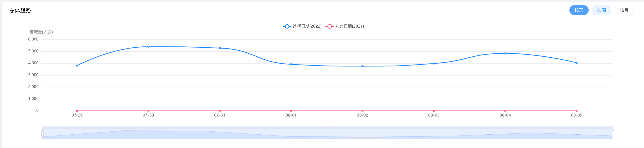The height and width of the screenshot is (148, 644).
Task: Switch to weekly view (按周)
Action: (x=601, y=10)
